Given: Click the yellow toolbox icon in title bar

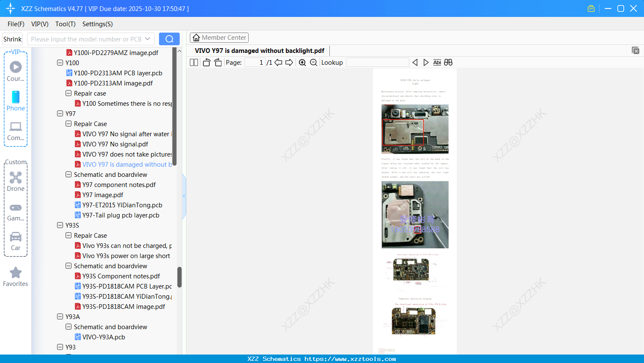Looking at the screenshot, I should (591, 8).
